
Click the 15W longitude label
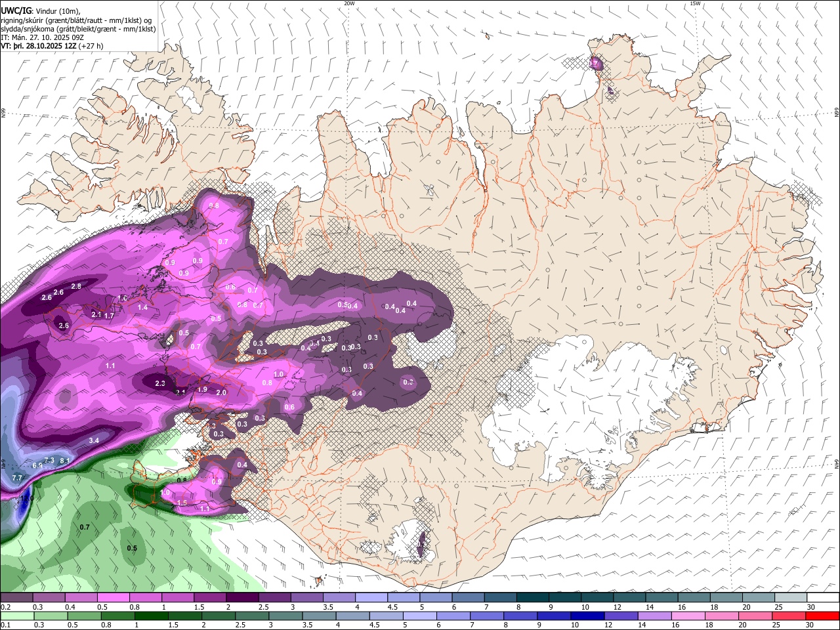coord(695,3)
